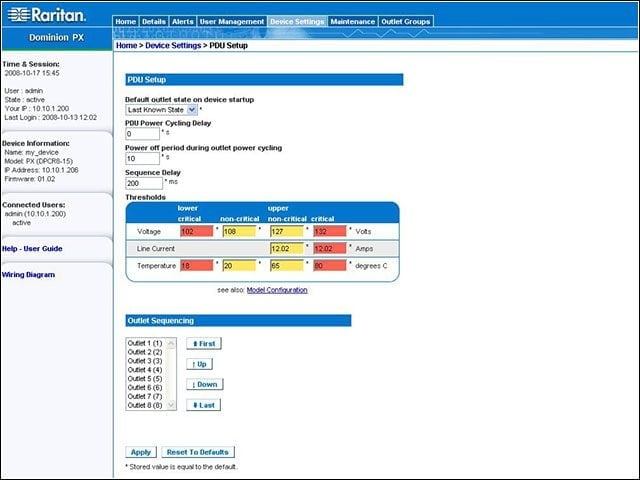Select Outlet 7 (7) in list

point(145,396)
